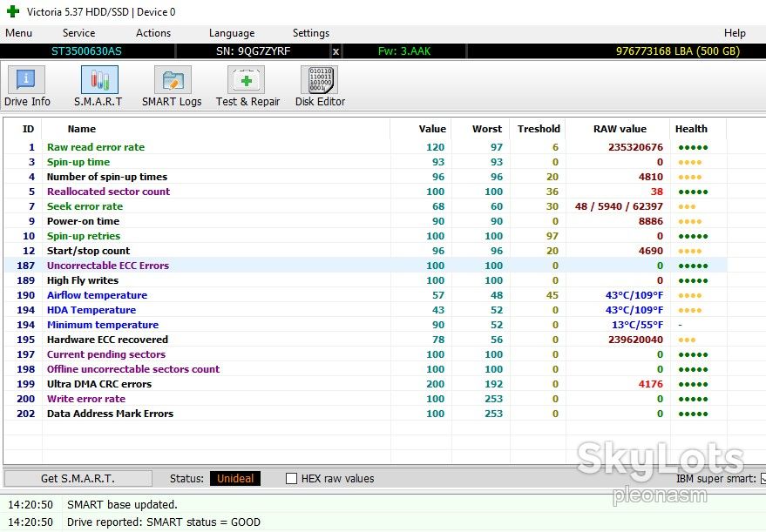
Task: Open the Language menu
Action: coord(232,33)
